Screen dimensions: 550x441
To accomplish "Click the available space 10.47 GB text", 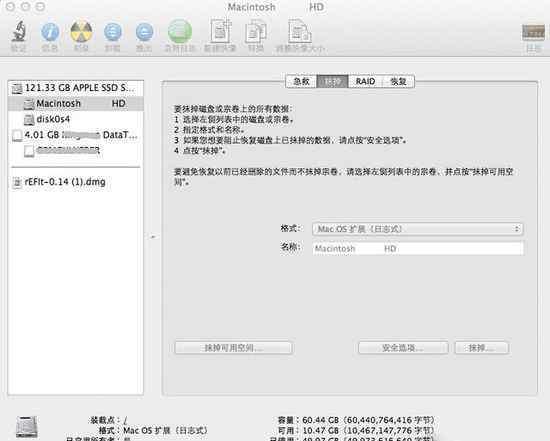I will [x=368, y=430].
